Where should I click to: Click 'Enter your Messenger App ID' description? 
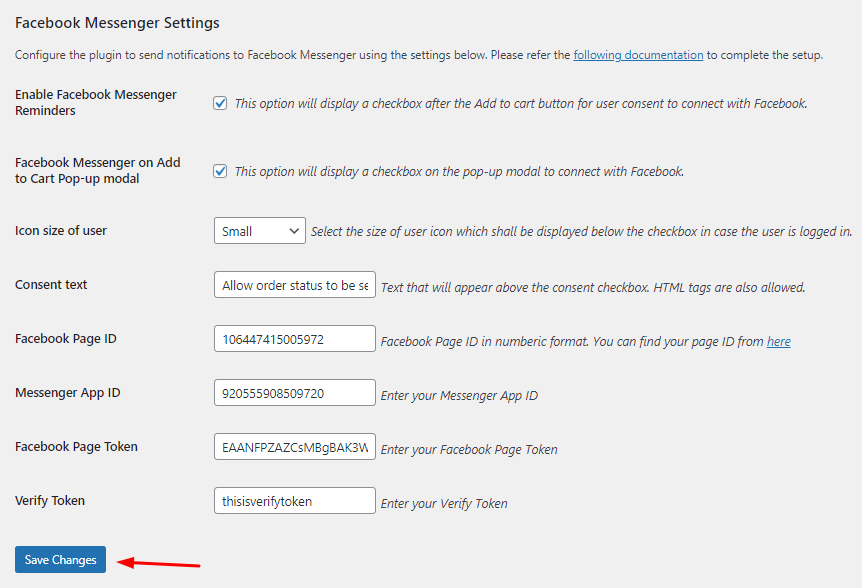(x=459, y=395)
